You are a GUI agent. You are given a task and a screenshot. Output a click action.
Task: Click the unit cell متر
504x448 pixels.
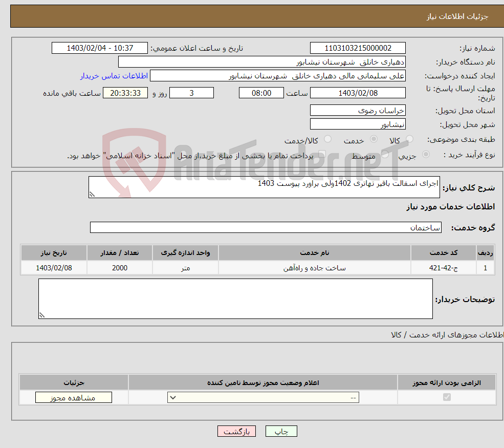point(185,268)
